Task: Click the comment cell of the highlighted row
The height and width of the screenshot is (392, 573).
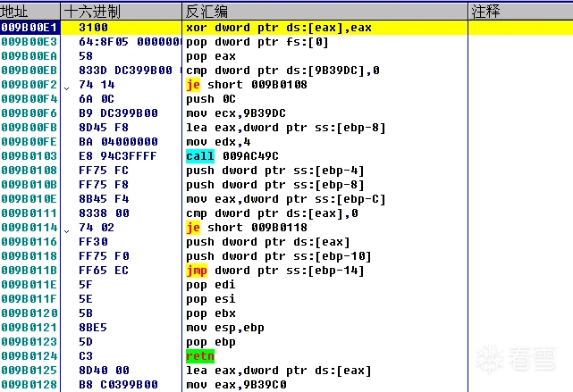Action: 518,28
